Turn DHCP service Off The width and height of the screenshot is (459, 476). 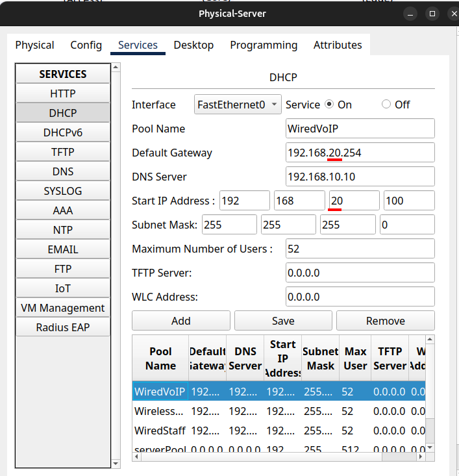[386, 104]
